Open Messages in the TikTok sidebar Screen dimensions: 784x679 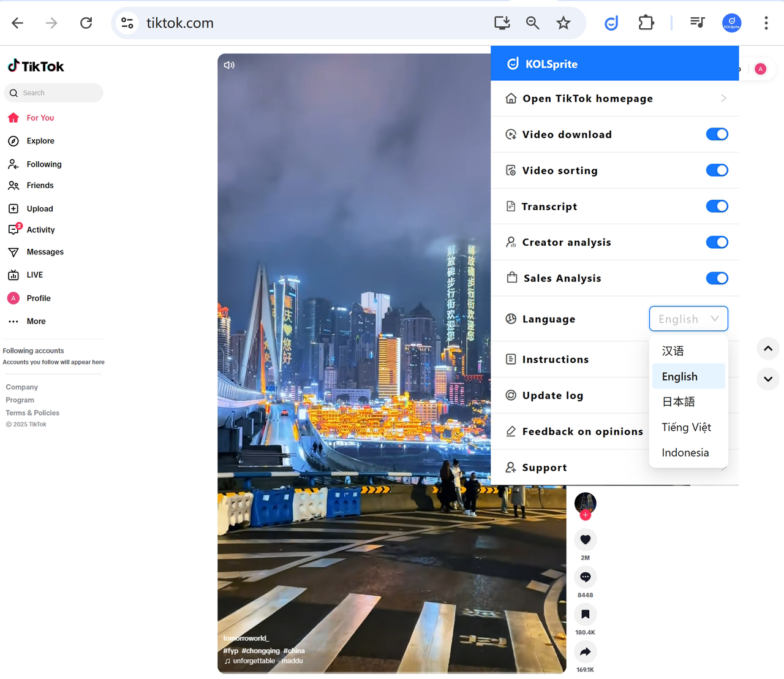click(x=45, y=252)
